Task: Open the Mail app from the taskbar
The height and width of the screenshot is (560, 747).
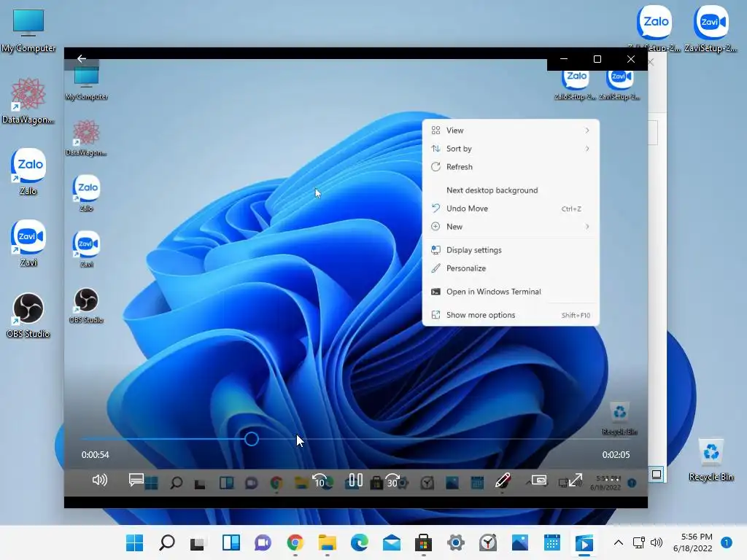Action: tap(392, 542)
